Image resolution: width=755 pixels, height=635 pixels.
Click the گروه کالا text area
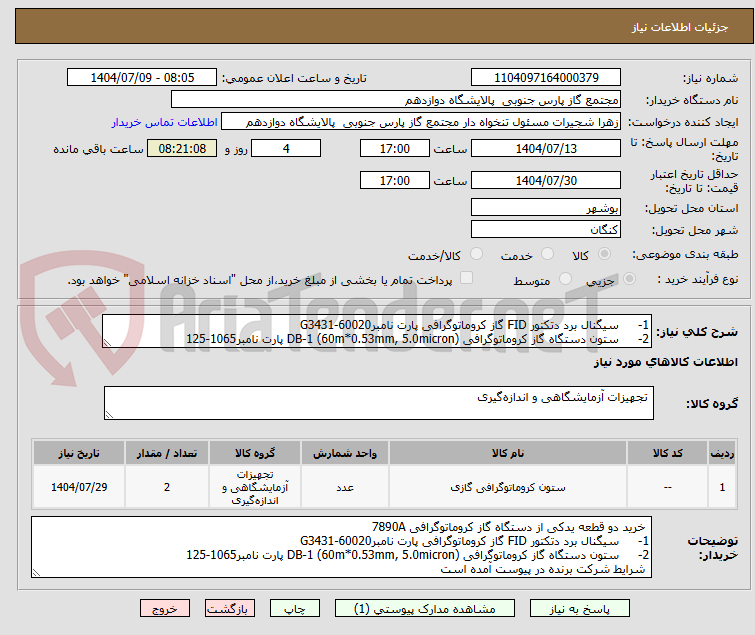(x=379, y=403)
